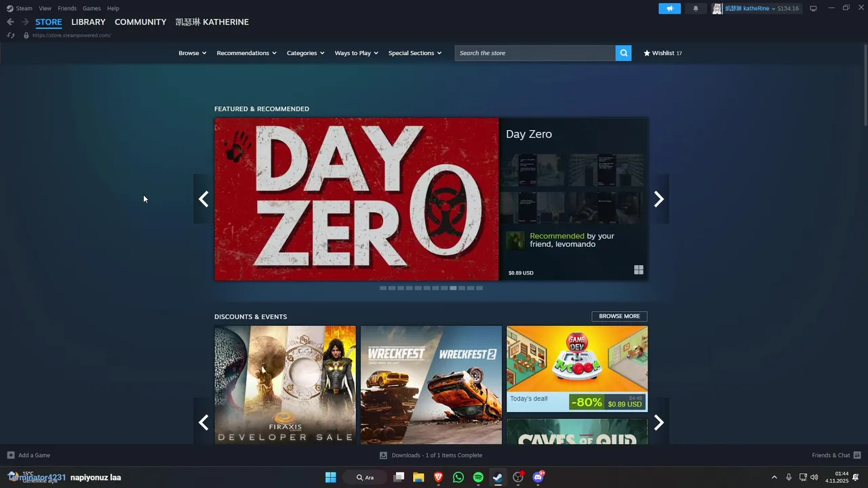Switch to the COMMUNITY tab
The width and height of the screenshot is (868, 488).
click(140, 22)
